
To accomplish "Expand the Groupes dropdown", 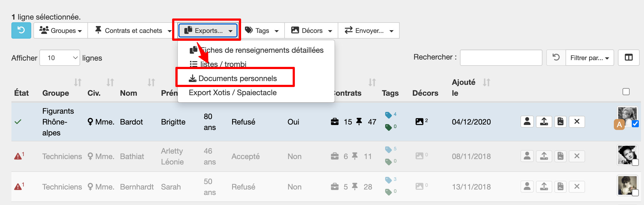I will pyautogui.click(x=61, y=30).
